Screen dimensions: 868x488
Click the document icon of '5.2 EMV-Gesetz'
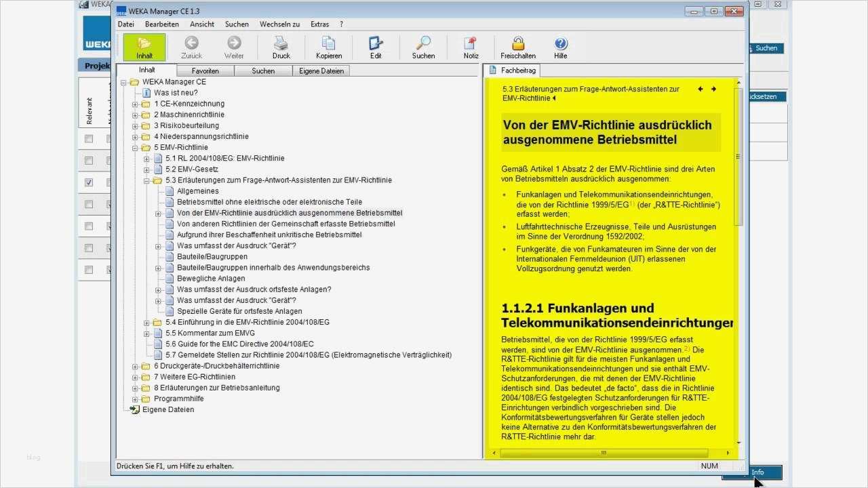pyautogui.click(x=158, y=169)
